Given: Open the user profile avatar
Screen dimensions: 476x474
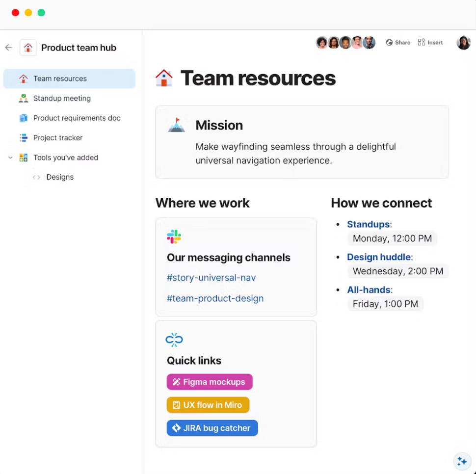Looking at the screenshot, I should 463,43.
